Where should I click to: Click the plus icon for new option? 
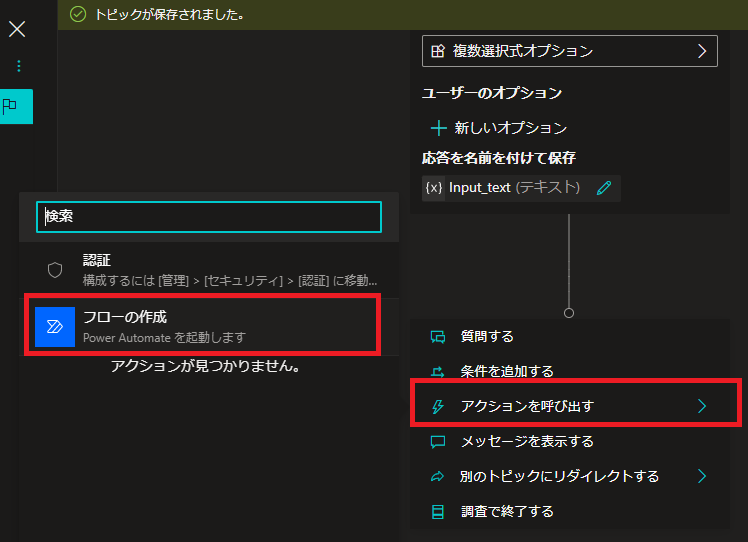pos(438,128)
